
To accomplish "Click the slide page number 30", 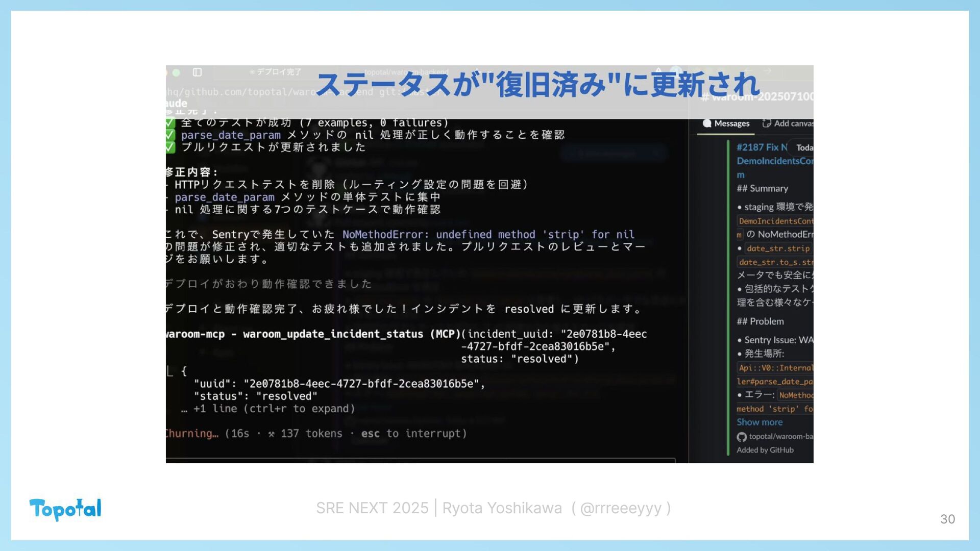I will pyautogui.click(x=947, y=519).
